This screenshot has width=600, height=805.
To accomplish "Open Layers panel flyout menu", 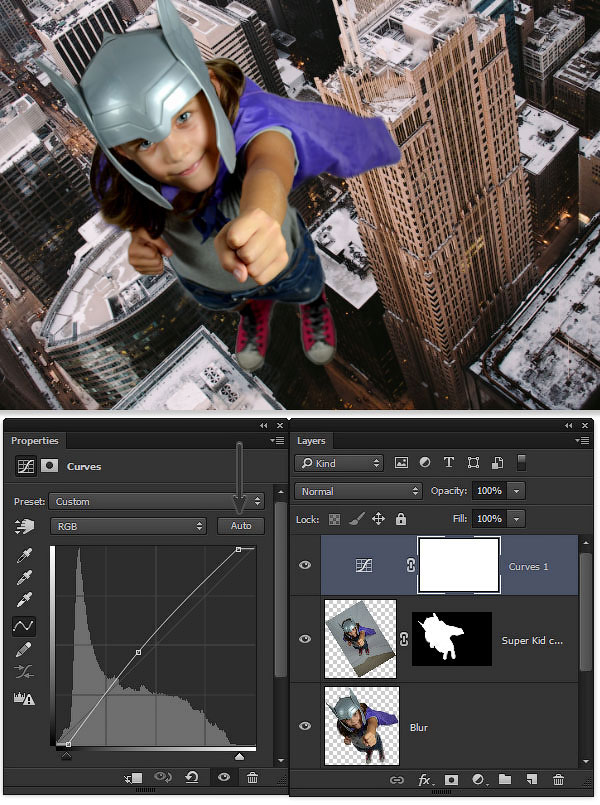I will click(582, 440).
